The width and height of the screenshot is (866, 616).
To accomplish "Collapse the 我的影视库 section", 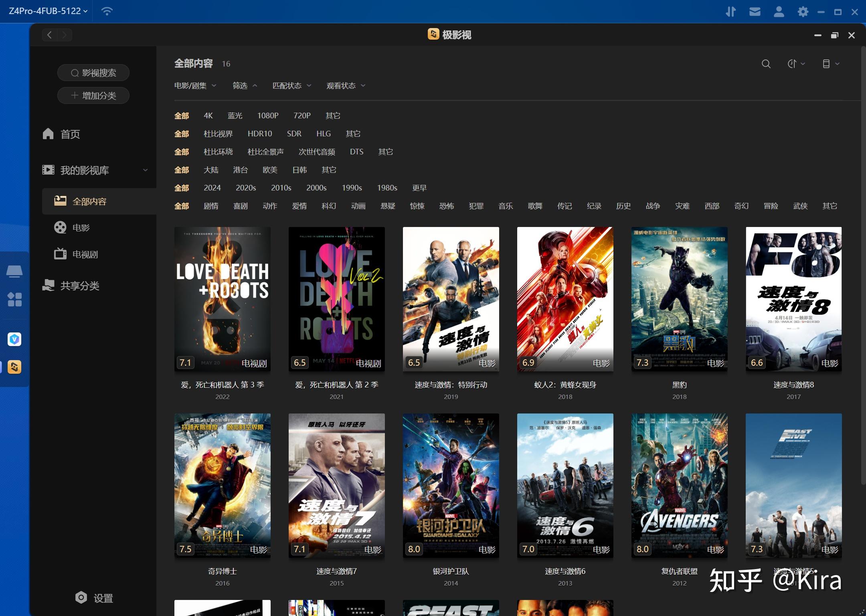I will 145,170.
